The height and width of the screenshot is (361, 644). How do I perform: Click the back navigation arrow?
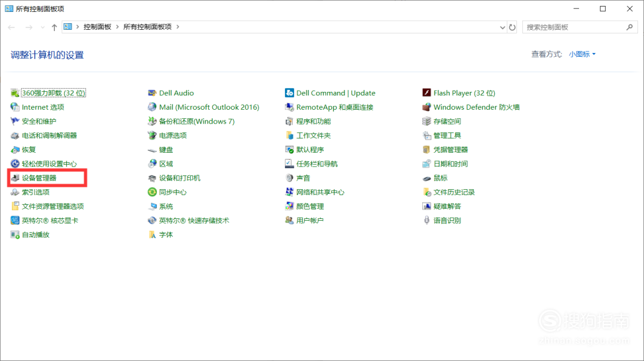pos(11,27)
